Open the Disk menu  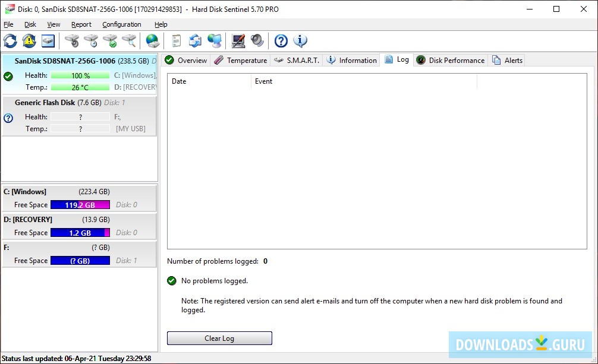click(x=30, y=24)
